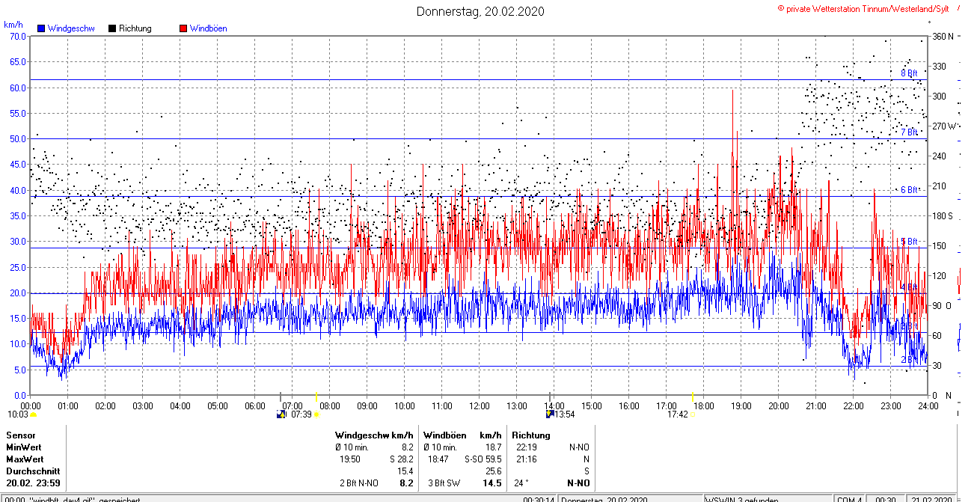Click the 19:50 max wind time entry
Screen dimensions: 980x502
349,459
